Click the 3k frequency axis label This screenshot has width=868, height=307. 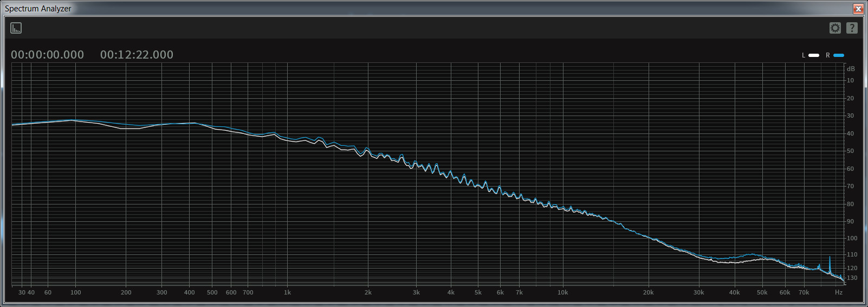(x=416, y=292)
